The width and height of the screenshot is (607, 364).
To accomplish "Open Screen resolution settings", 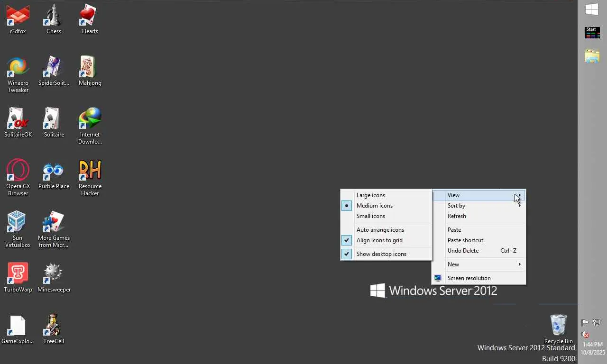I will click(x=479, y=278).
